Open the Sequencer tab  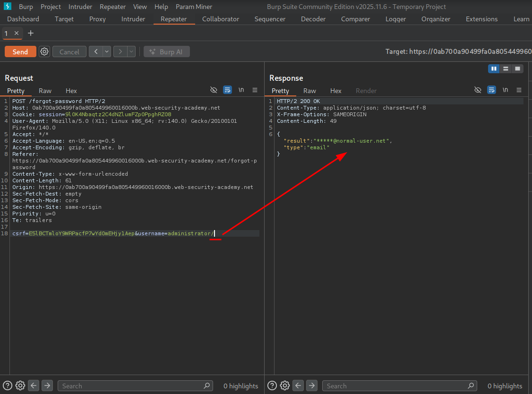tap(270, 19)
